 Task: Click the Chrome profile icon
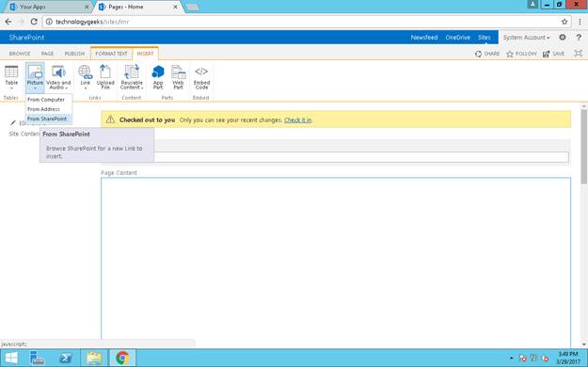(532, 5)
